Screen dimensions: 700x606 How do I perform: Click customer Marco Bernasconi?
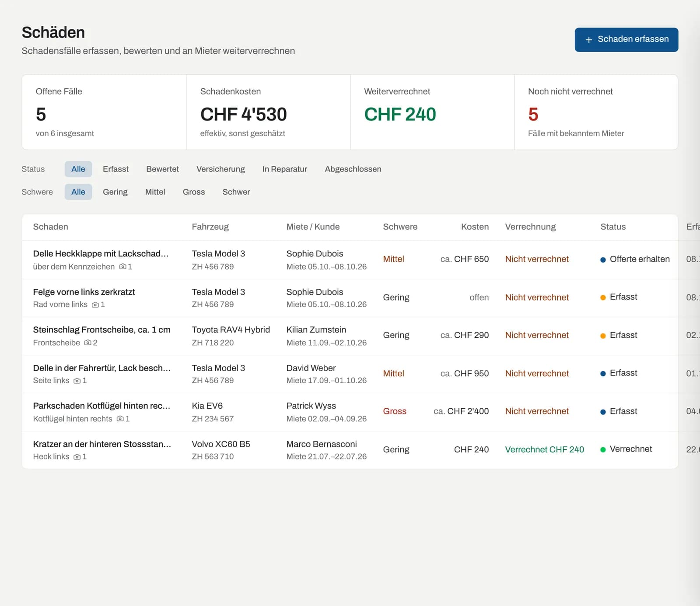(x=322, y=444)
